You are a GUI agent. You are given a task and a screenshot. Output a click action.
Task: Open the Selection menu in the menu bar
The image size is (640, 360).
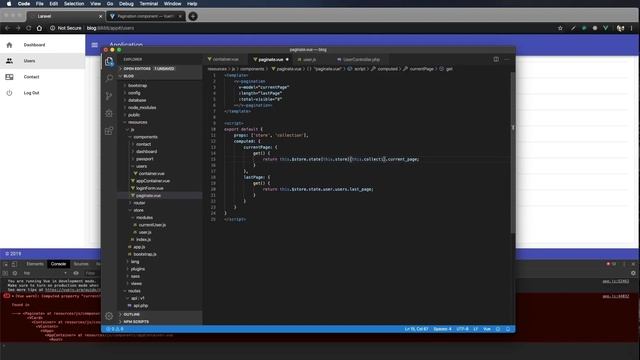(x=74, y=4)
